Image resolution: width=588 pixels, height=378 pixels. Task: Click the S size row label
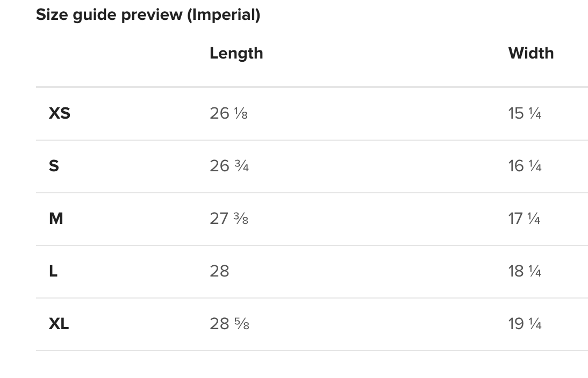click(54, 166)
